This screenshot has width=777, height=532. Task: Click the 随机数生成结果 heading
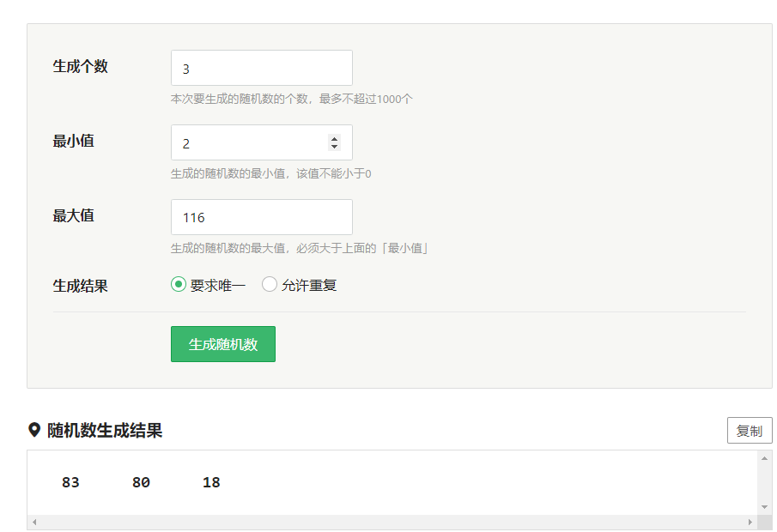(x=105, y=431)
